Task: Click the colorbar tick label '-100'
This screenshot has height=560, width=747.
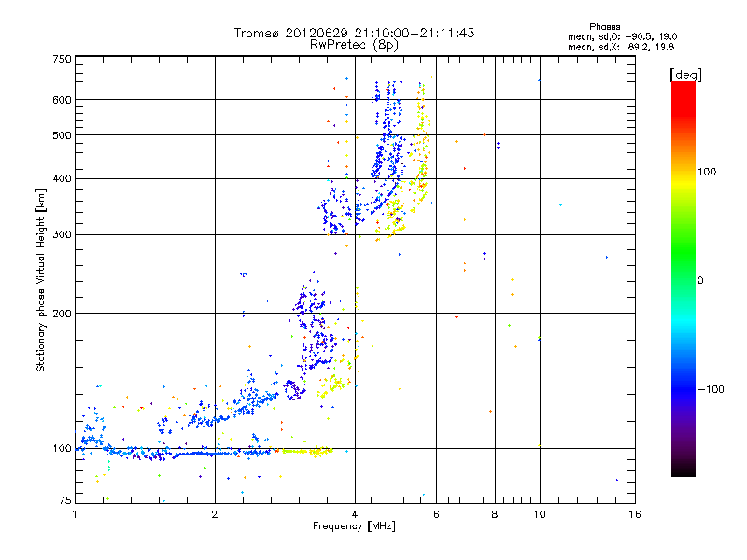Action: click(711, 389)
